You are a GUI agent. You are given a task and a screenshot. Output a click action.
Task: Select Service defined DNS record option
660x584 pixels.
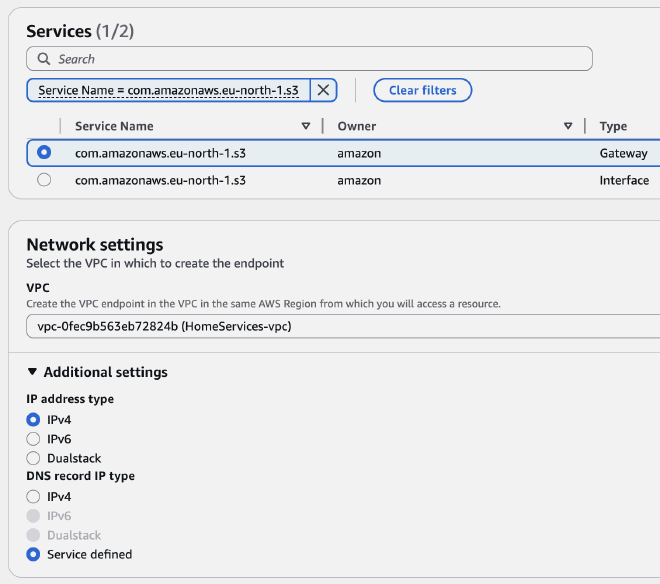[x=33, y=555]
